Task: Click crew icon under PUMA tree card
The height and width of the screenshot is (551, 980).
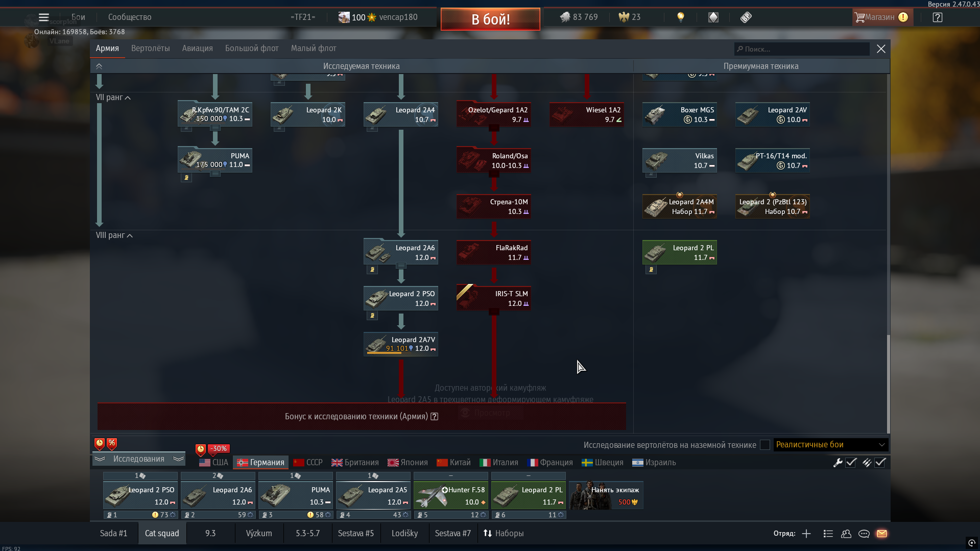Action: click(186, 178)
